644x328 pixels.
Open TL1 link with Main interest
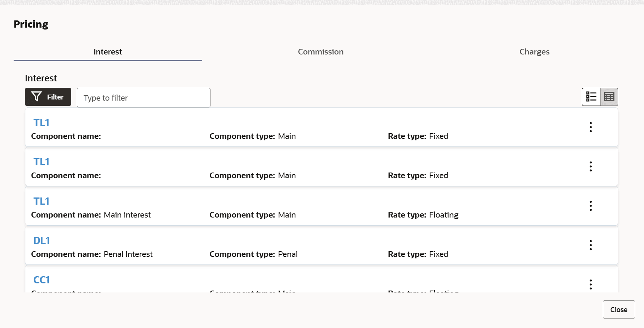(x=41, y=201)
